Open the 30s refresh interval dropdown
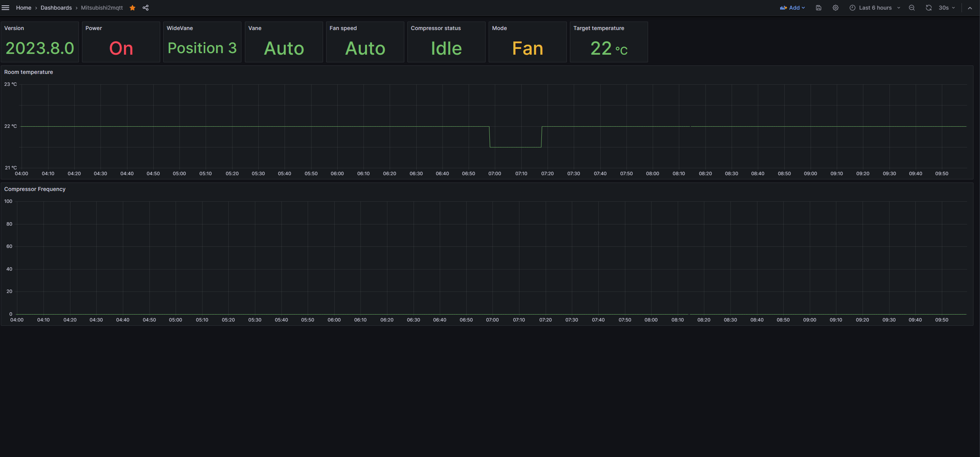 point(946,8)
